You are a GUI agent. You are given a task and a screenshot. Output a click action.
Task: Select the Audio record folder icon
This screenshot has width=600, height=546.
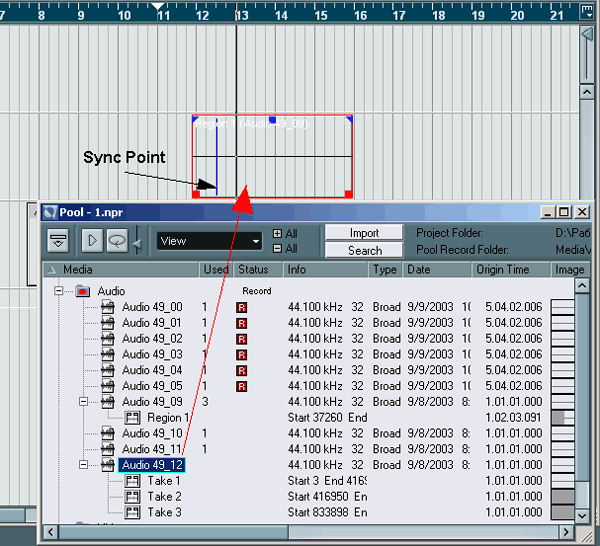click(83, 291)
